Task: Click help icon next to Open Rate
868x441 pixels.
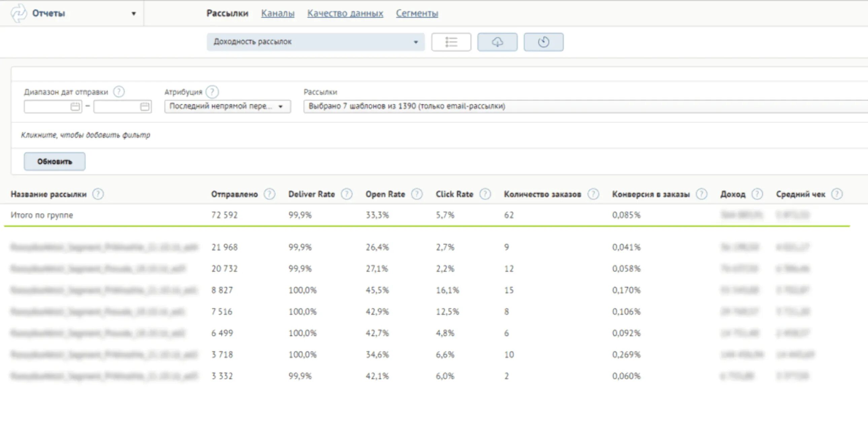Action: pos(417,194)
